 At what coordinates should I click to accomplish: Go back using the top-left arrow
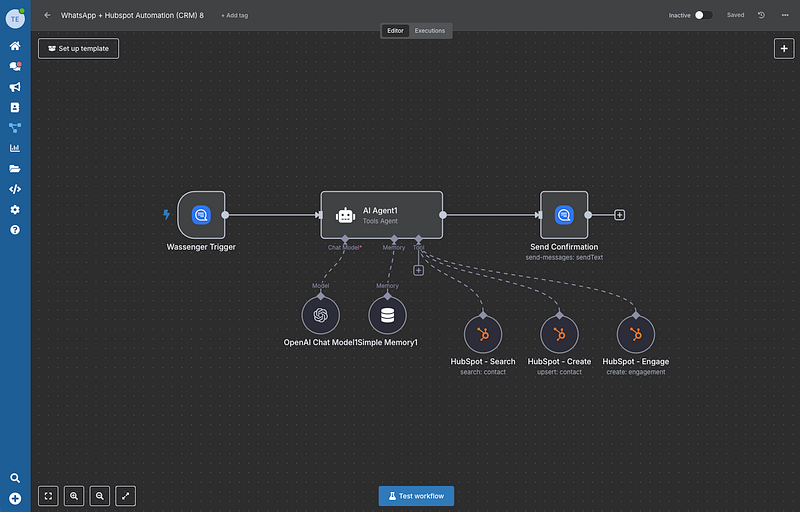point(47,15)
